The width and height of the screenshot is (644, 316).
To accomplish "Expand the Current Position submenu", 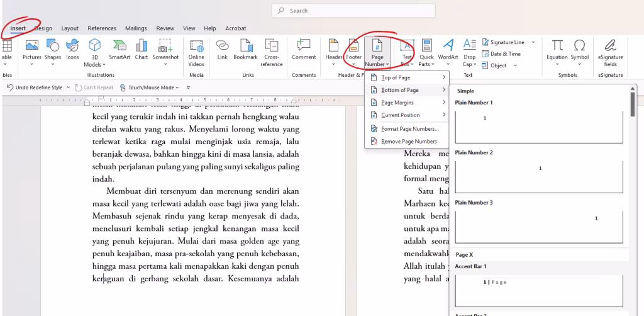I will click(x=407, y=115).
